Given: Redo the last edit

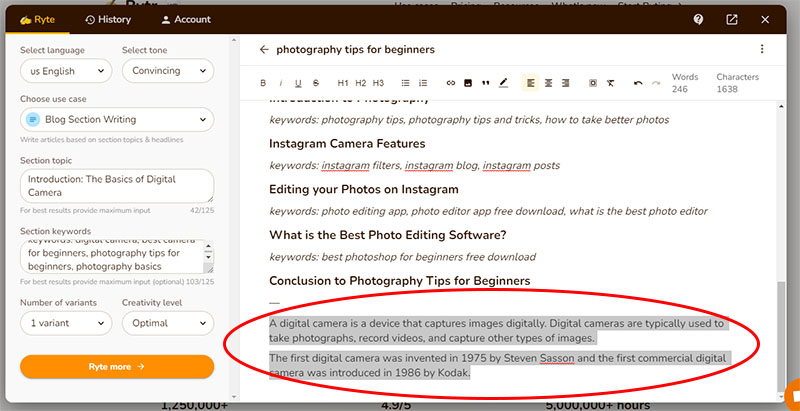Looking at the screenshot, I should tap(656, 83).
